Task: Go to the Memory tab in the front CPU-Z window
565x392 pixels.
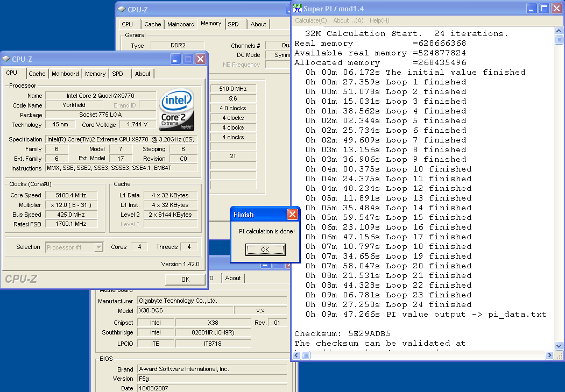Action: tap(95, 74)
